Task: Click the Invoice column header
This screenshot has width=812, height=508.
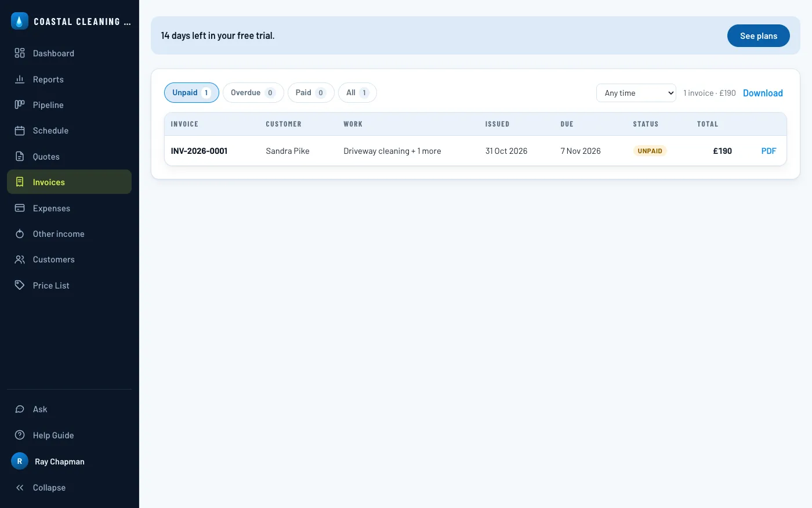Action: pos(184,124)
